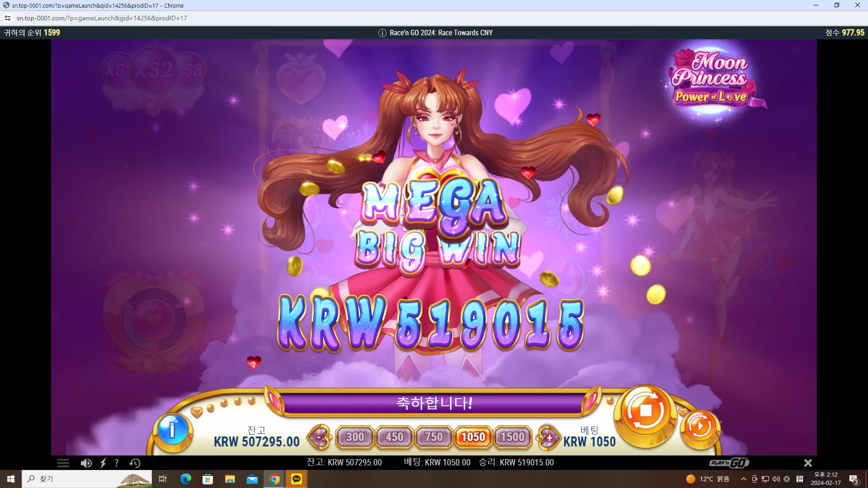Click the URL in the Chrome address bar
Viewport: 868px width, 488px height.
click(x=102, y=18)
